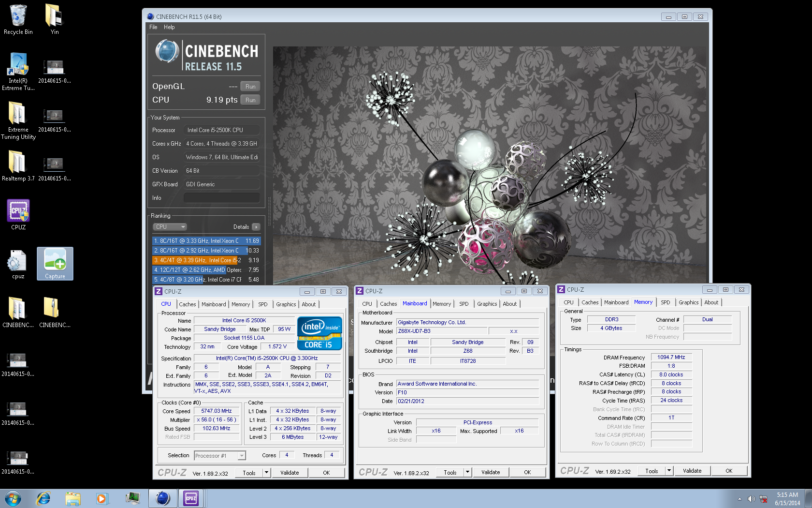Click the network status tray icon
812x508 pixels.
tap(764, 499)
